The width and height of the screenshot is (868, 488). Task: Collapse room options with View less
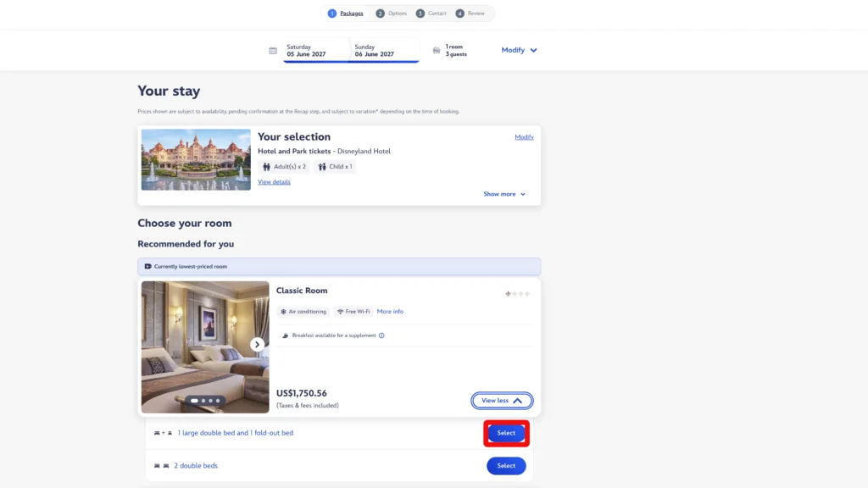tap(502, 401)
